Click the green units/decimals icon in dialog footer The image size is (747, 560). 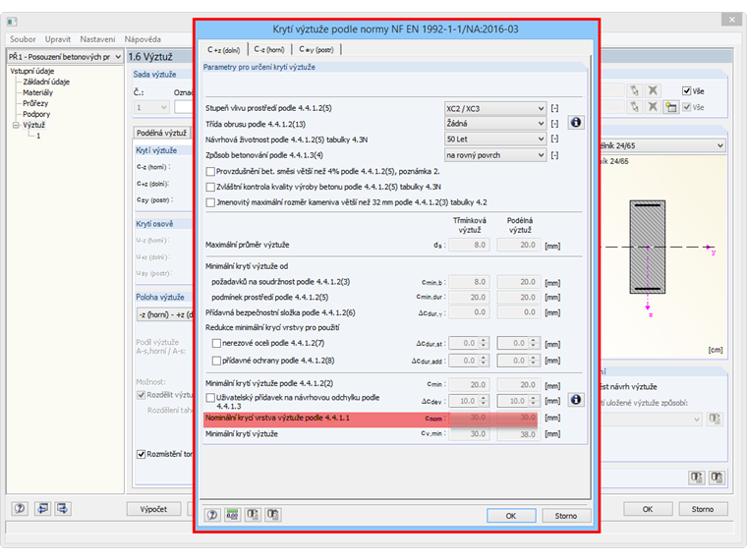click(x=233, y=515)
